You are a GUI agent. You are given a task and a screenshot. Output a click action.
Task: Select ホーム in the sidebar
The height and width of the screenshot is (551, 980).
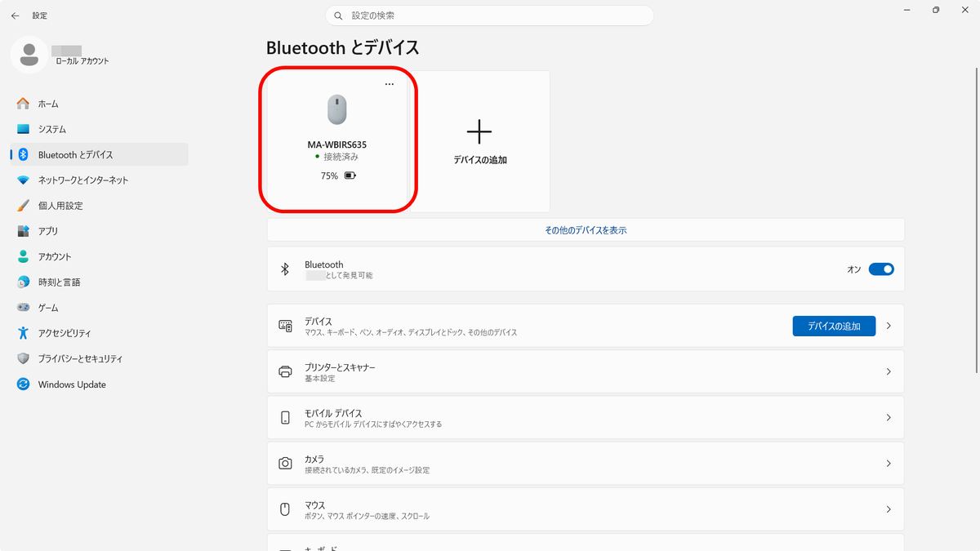99,104
